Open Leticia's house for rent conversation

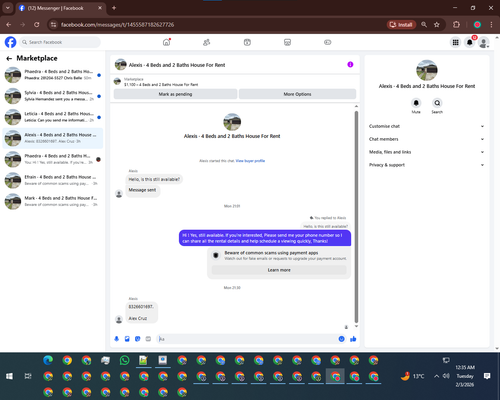[x=53, y=117]
